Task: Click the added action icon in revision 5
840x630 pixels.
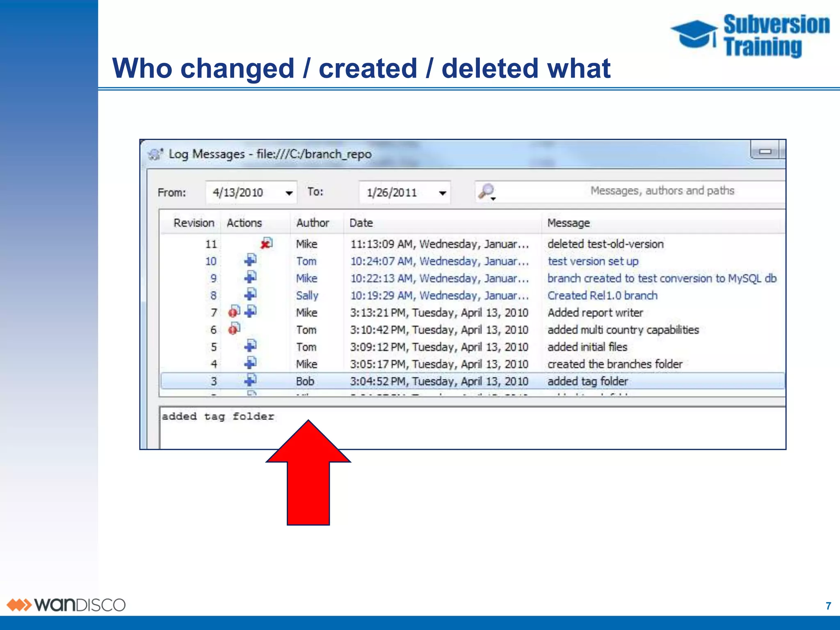Action: [x=250, y=346]
